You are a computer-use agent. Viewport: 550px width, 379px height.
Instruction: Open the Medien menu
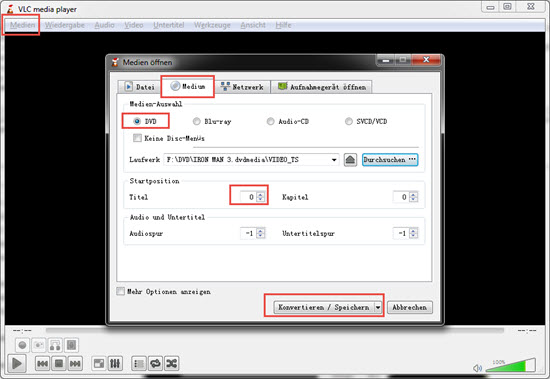[22, 25]
